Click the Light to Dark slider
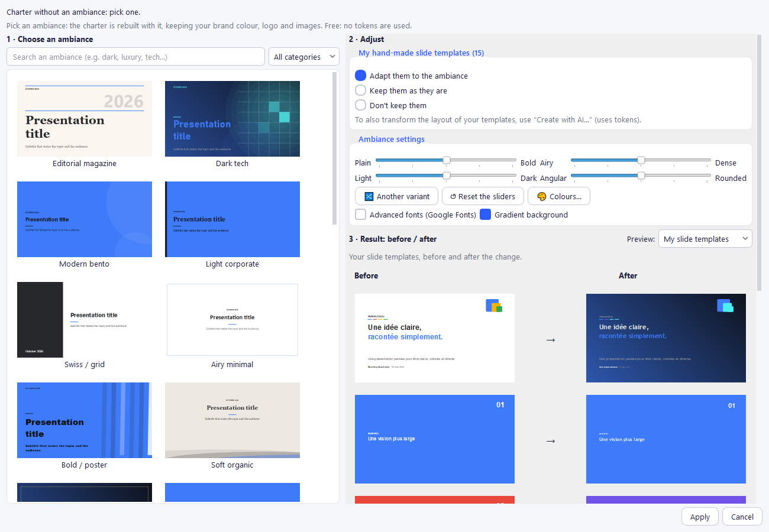 [x=446, y=176]
